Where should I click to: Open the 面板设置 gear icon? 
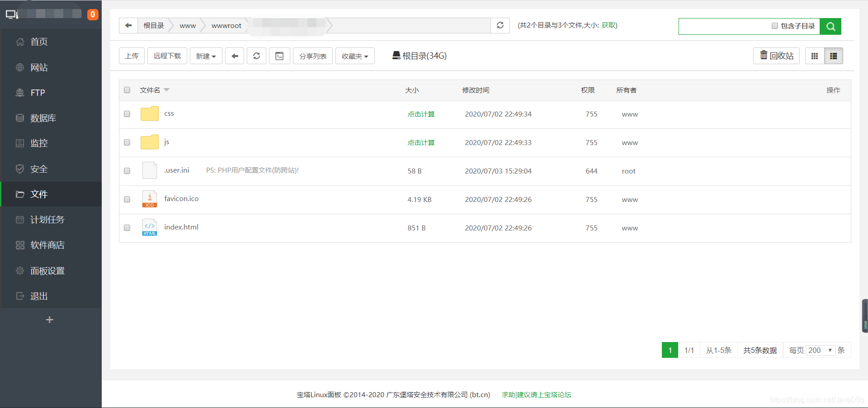point(20,271)
